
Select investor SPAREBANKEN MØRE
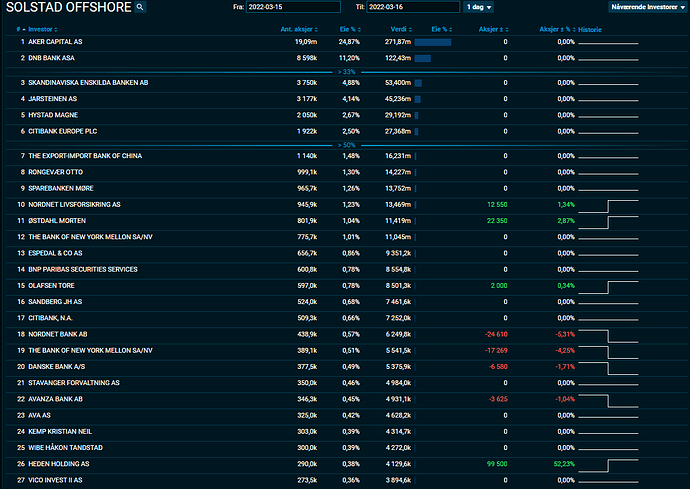(x=61, y=189)
